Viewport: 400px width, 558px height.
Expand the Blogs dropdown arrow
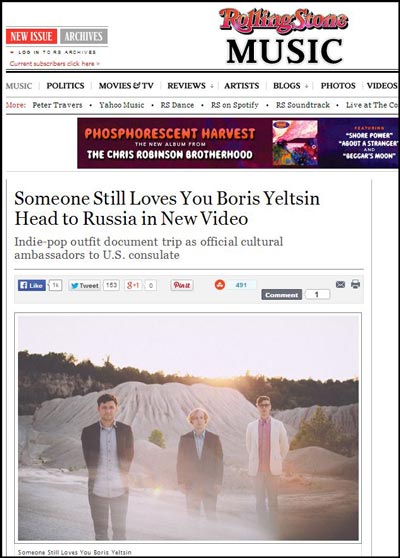pyautogui.click(x=306, y=86)
